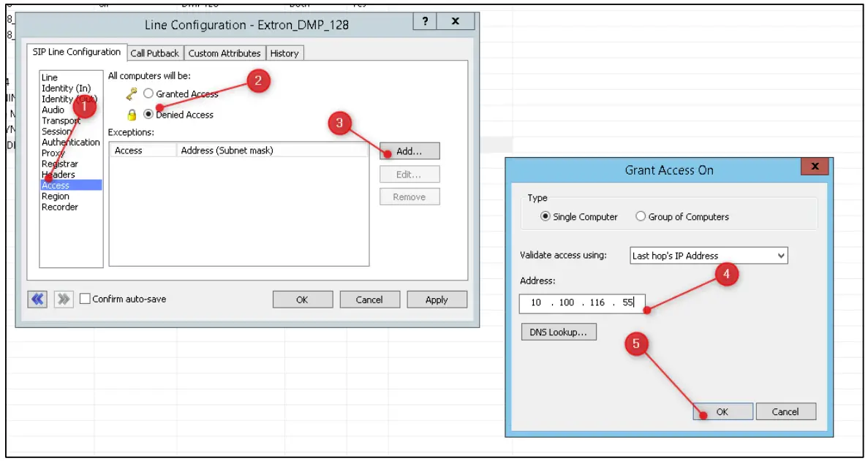Select Authentication in the settings list
The width and height of the screenshot is (868, 461).
[x=71, y=142]
